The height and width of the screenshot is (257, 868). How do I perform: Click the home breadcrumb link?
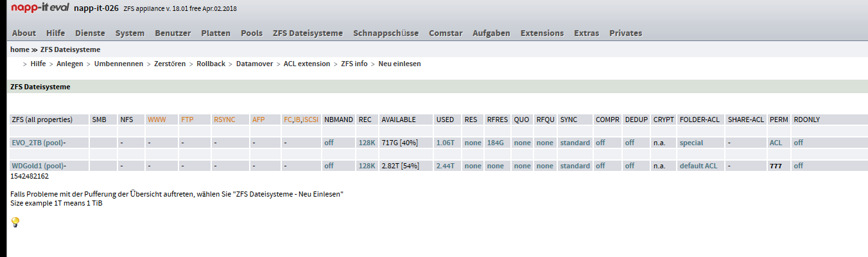[x=19, y=49]
